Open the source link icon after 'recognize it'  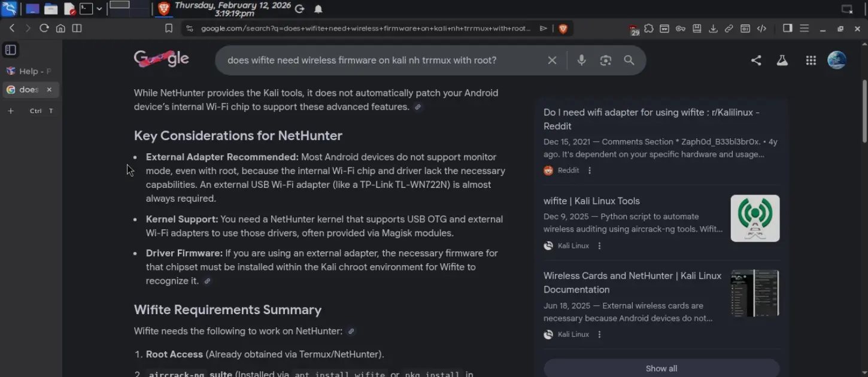coord(207,281)
